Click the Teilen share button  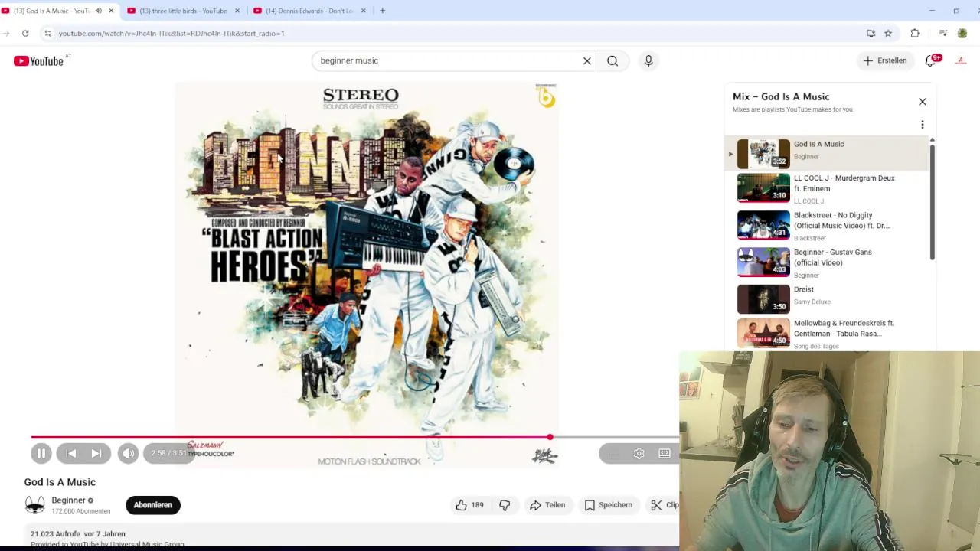click(x=547, y=505)
